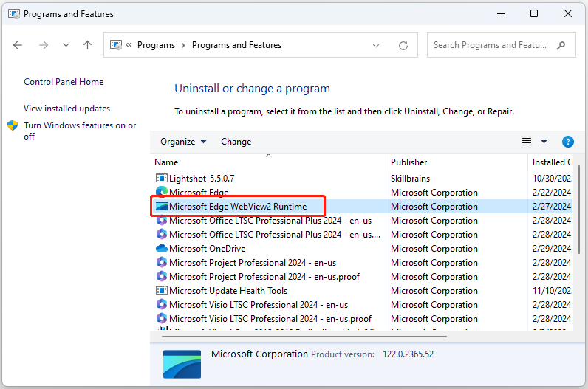Screen dimensions: 588x389
Task: Click the OneDrive cloud icon
Action: click(162, 248)
